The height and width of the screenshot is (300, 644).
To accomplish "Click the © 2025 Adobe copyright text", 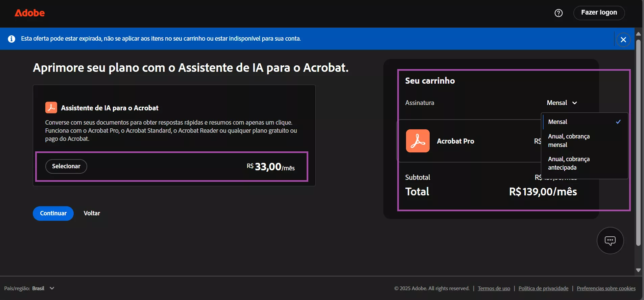I will click(432, 288).
